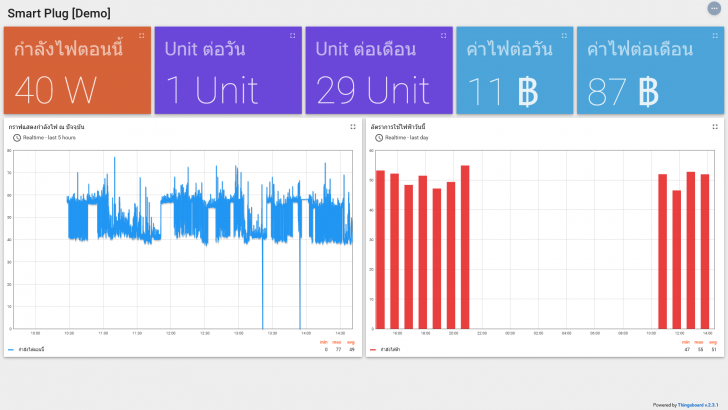Expand the กำลังไฟตอนนี้ card to fullscreen
The height and width of the screenshot is (410, 728).
click(x=142, y=35)
